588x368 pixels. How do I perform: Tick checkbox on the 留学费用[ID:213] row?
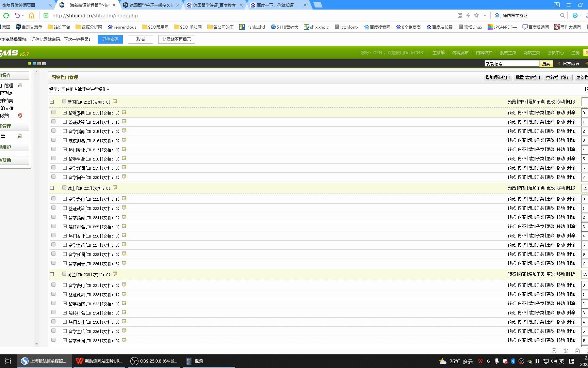(x=53, y=112)
